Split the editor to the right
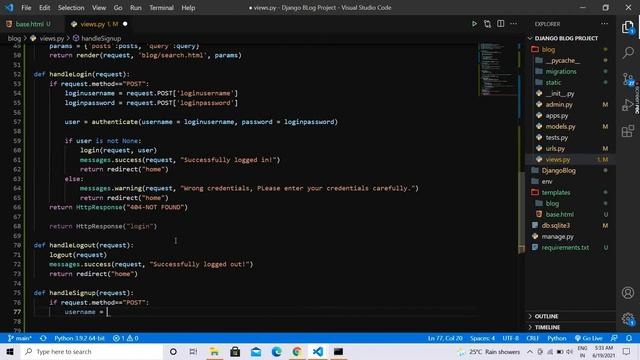The image size is (640, 360). click(x=500, y=24)
